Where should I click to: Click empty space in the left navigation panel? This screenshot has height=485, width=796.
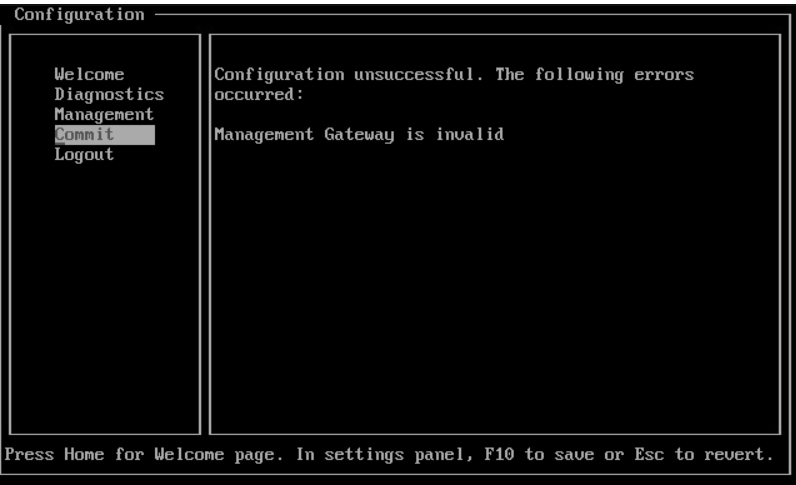(x=105, y=295)
